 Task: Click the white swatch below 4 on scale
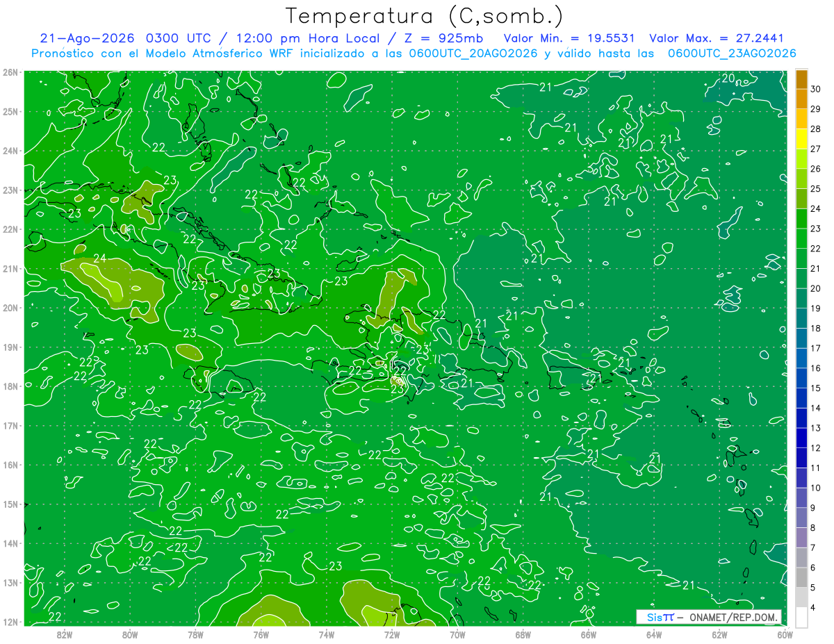point(801,617)
